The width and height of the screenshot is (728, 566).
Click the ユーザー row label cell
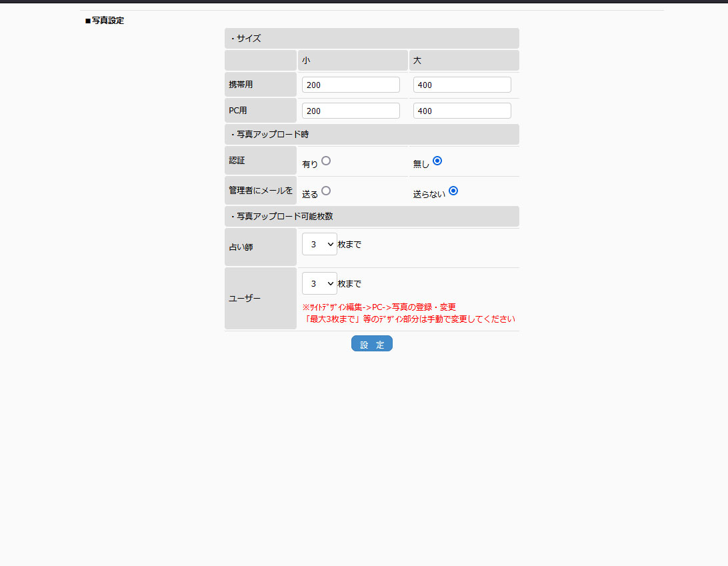pos(260,298)
